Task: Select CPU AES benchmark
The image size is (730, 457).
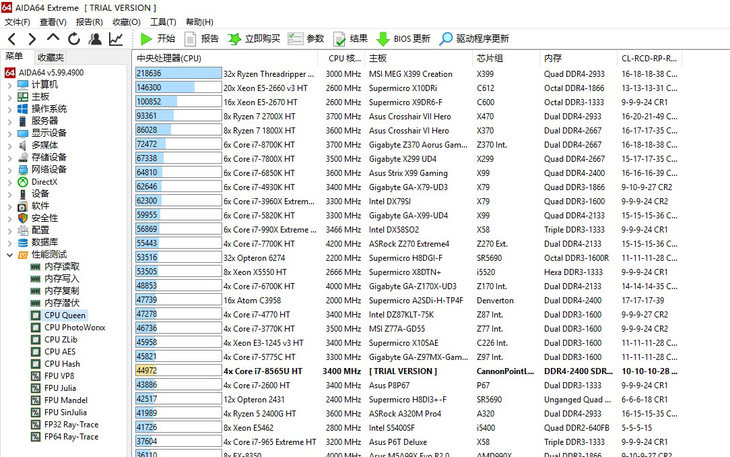Action: 53,351
